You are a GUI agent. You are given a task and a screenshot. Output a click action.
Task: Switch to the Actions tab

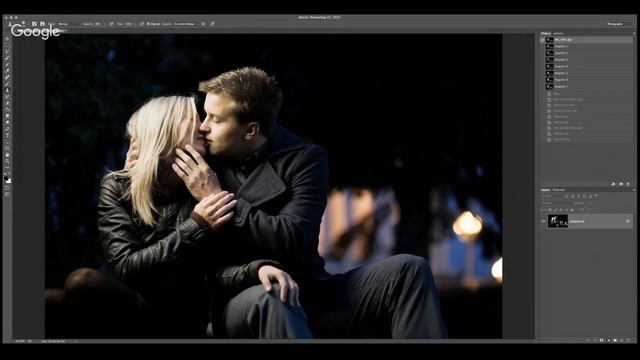point(558,33)
